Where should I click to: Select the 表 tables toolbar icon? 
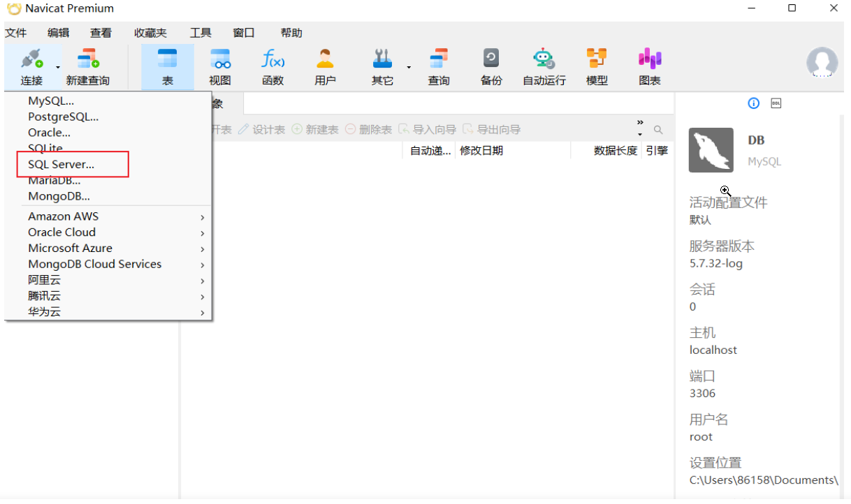(168, 58)
